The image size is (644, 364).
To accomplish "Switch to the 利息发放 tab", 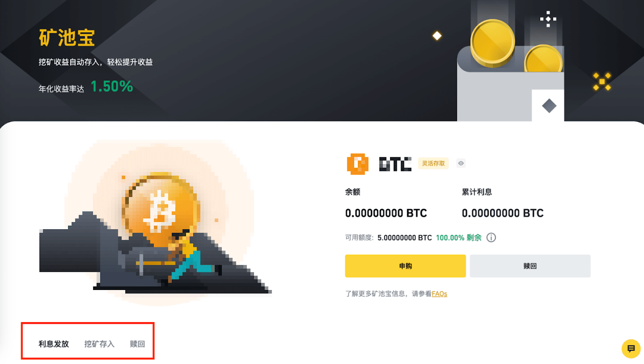I will click(x=54, y=344).
